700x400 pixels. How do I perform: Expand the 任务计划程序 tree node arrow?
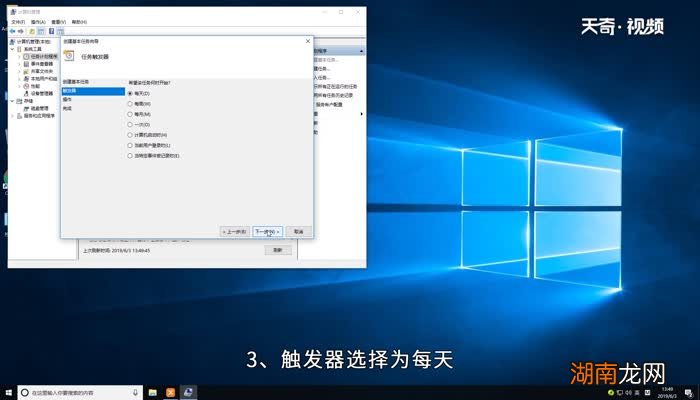coord(19,57)
